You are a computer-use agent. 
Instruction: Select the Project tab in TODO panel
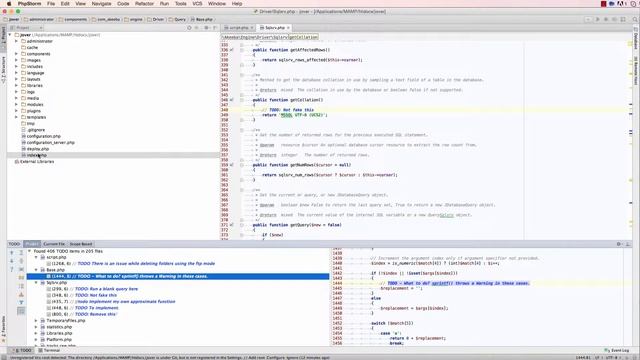pos(32,244)
